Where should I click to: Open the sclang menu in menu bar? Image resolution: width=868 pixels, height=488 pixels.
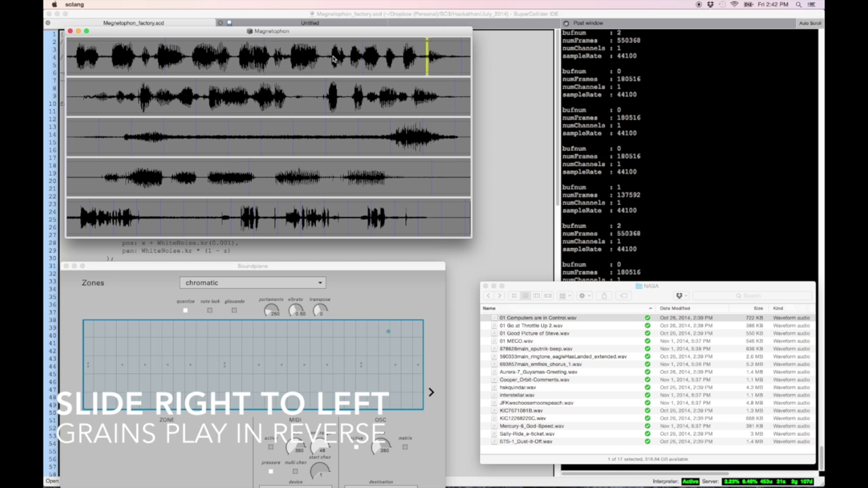point(75,4)
